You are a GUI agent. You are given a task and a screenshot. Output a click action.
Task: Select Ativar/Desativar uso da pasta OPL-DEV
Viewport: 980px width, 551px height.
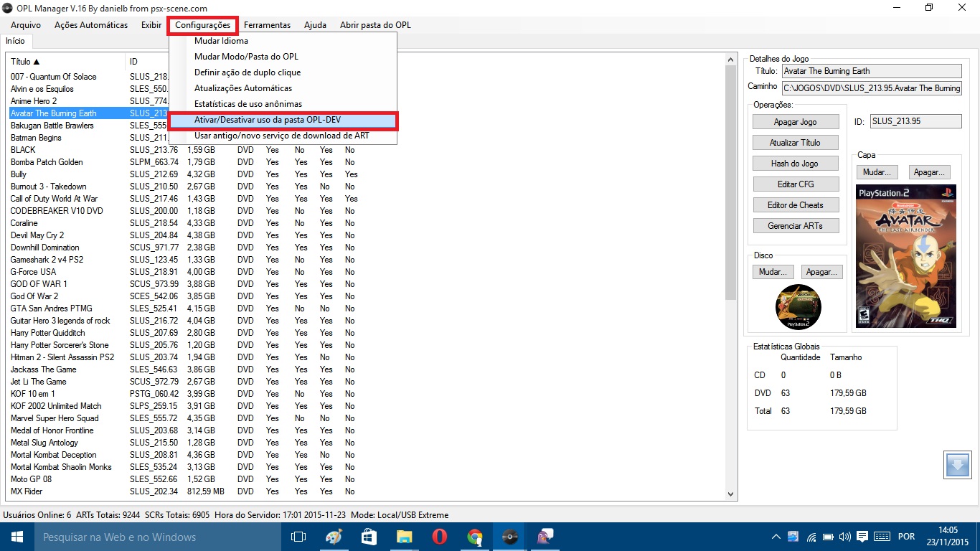click(x=283, y=120)
